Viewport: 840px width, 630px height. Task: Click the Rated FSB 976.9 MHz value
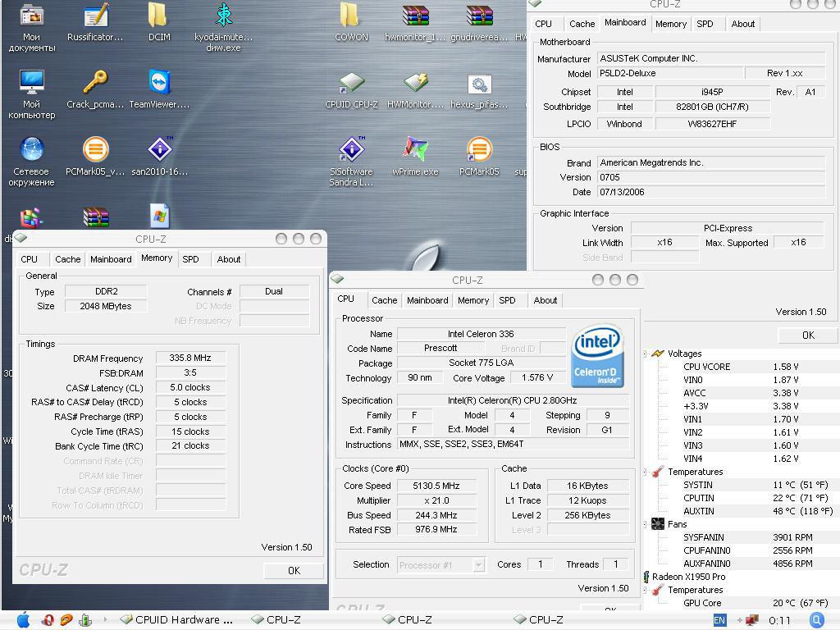(436, 529)
